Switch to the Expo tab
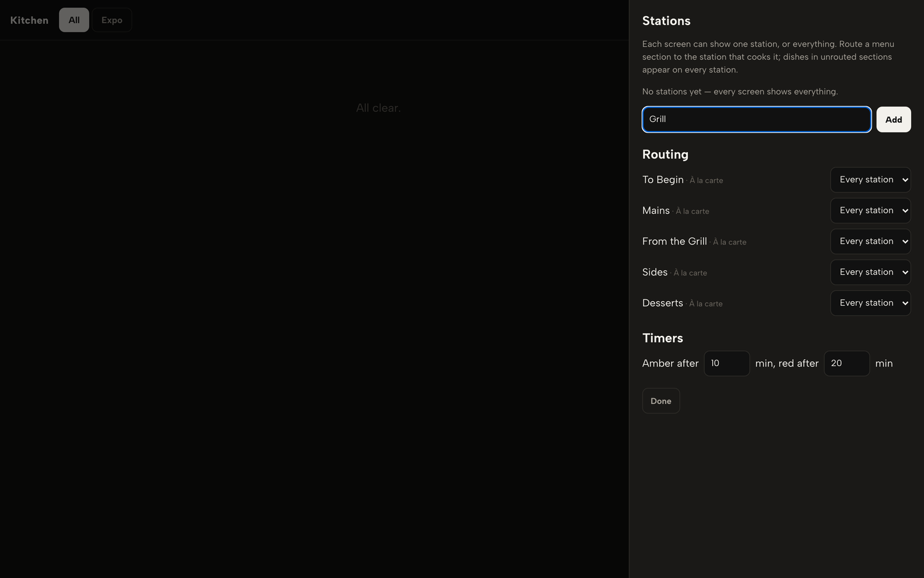This screenshot has height=578, width=924. click(112, 20)
